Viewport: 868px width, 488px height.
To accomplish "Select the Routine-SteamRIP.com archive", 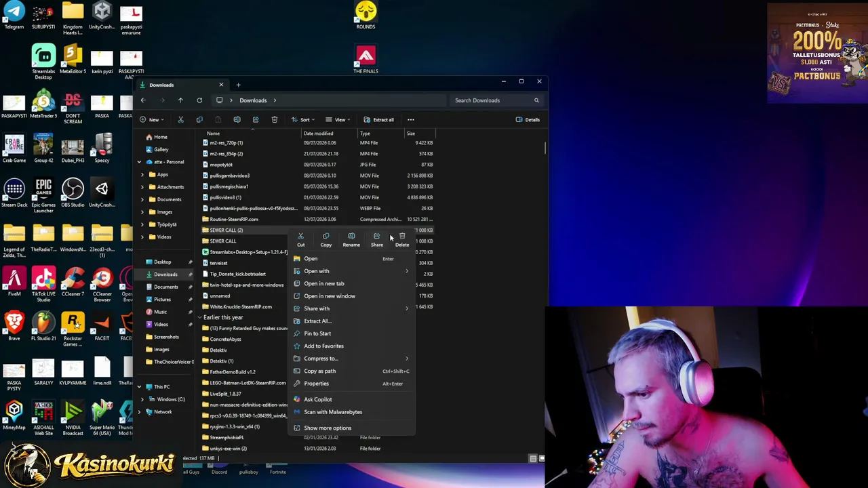I will 317,219.
